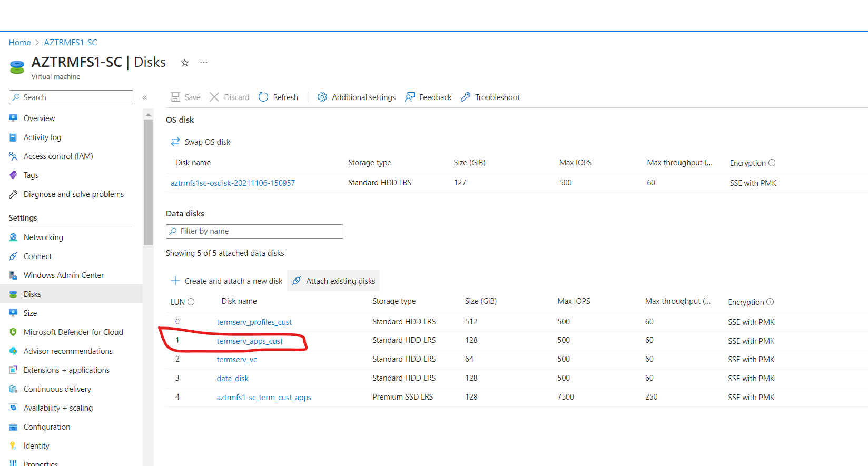The width and height of the screenshot is (868, 466).
Task: Open the Feedback option
Action: click(428, 97)
